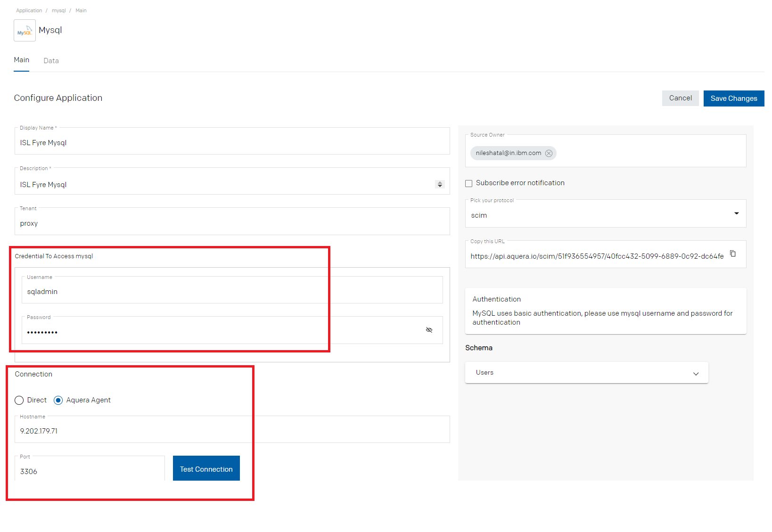The image size is (772, 532).
Task: Copy the SCIM URL with the copy icon
Action: tap(733, 254)
